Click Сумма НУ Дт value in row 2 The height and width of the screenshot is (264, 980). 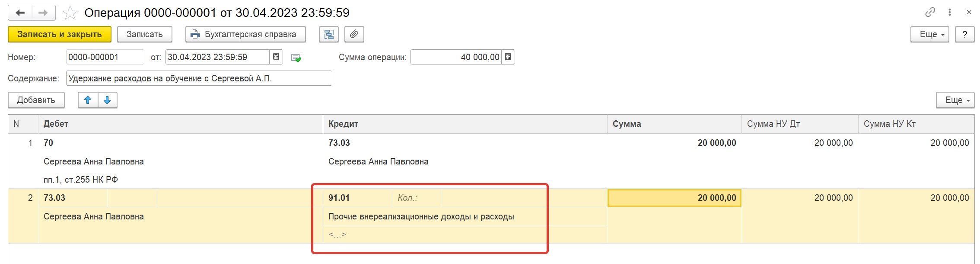[x=834, y=198]
